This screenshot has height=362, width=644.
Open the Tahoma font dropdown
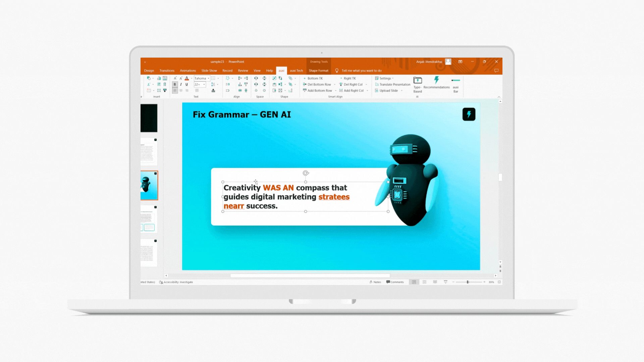pyautogui.click(x=208, y=78)
